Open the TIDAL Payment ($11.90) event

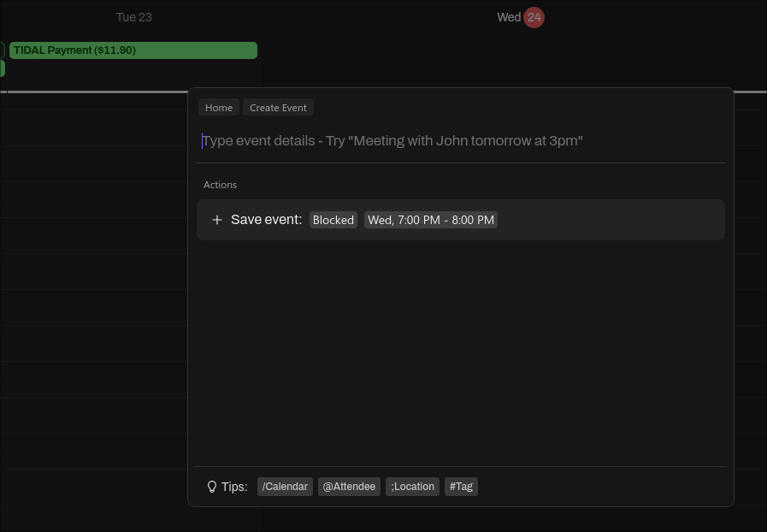pos(133,50)
